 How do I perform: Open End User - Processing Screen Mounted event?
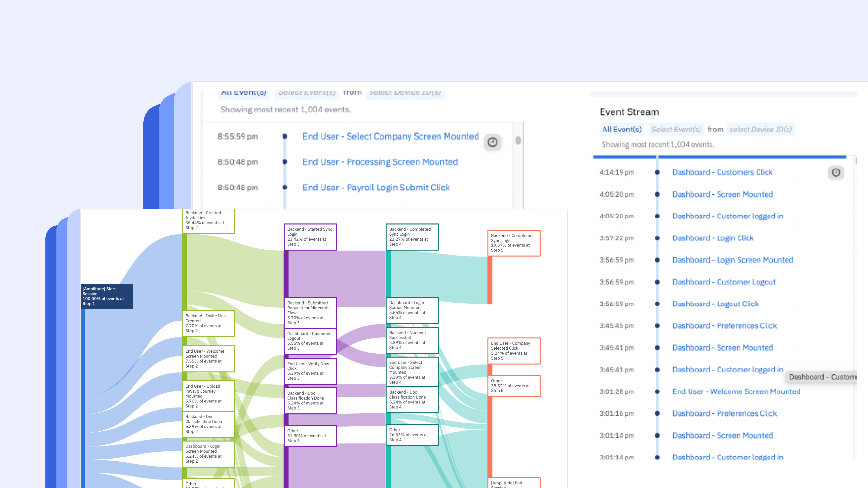click(380, 162)
